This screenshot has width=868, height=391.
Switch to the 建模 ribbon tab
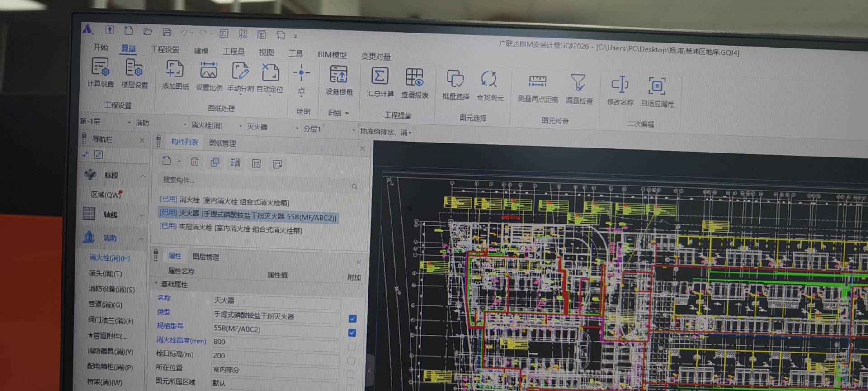201,51
